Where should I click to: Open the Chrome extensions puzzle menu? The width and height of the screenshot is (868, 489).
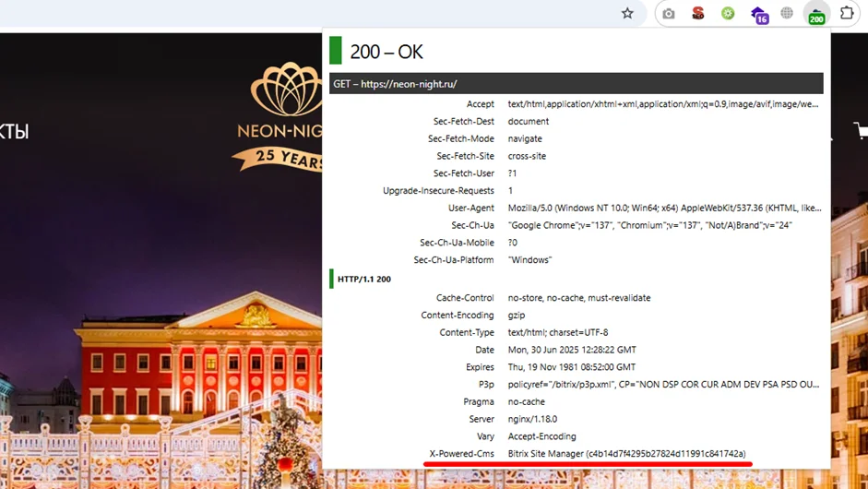[847, 13]
